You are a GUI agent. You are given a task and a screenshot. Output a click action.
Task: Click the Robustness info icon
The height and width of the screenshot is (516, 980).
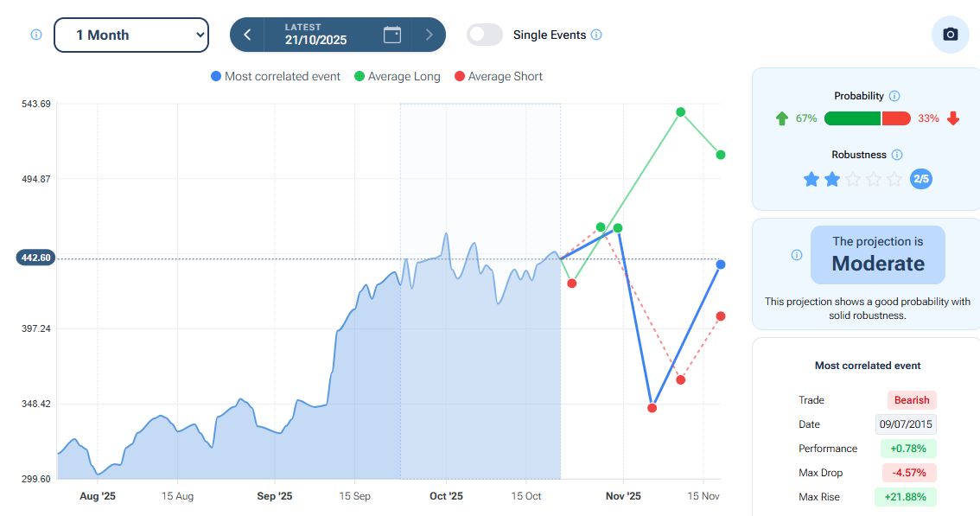[897, 155]
